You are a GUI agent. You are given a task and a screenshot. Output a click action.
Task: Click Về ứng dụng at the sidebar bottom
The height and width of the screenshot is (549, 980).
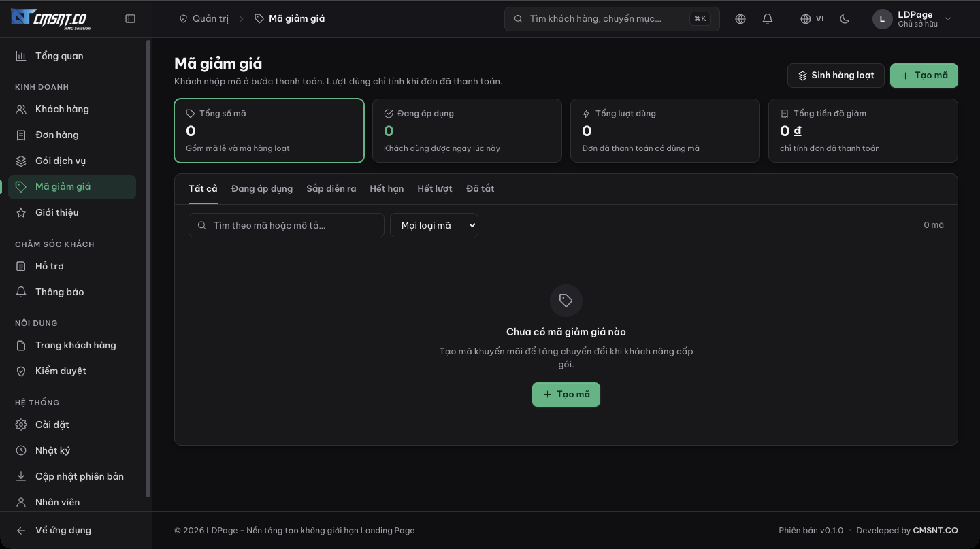coord(72,530)
